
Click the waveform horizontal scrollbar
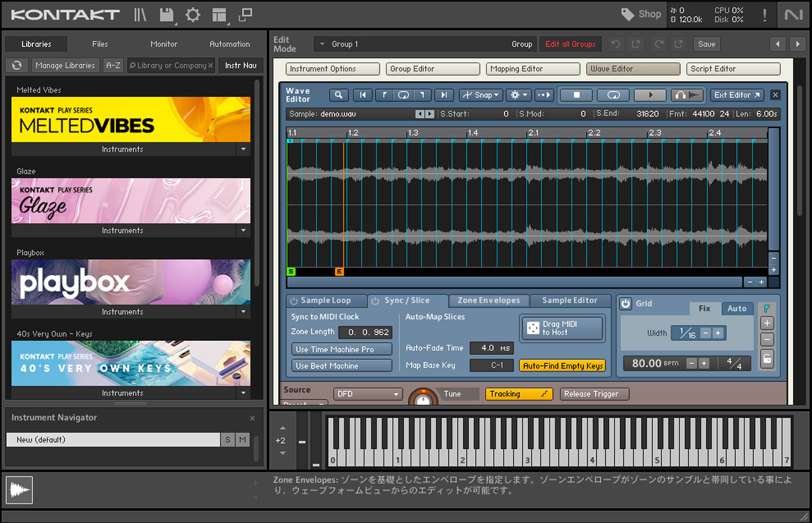[515, 282]
